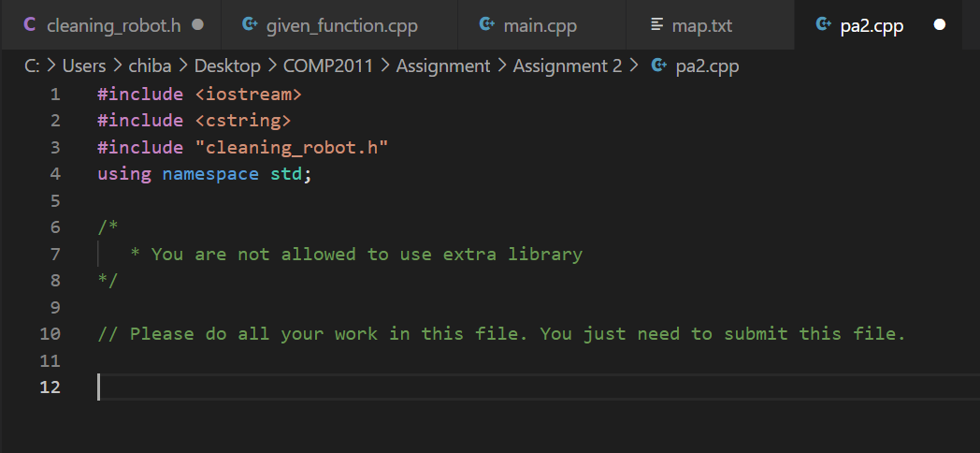Viewport: 980px width, 453px height.
Task: Switch to the main.cpp tab
Action: [541, 25]
